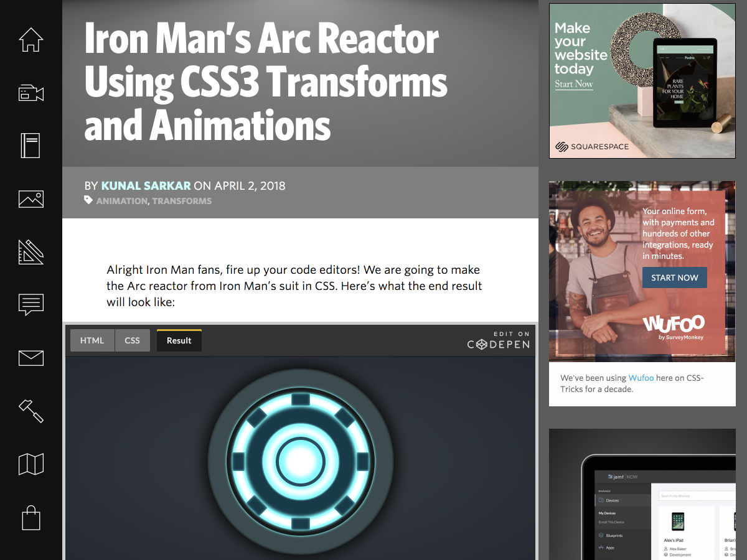Viewport: 747px width, 560px height.
Task: Open the book almanac icon in sidebar
Action: tap(31, 146)
